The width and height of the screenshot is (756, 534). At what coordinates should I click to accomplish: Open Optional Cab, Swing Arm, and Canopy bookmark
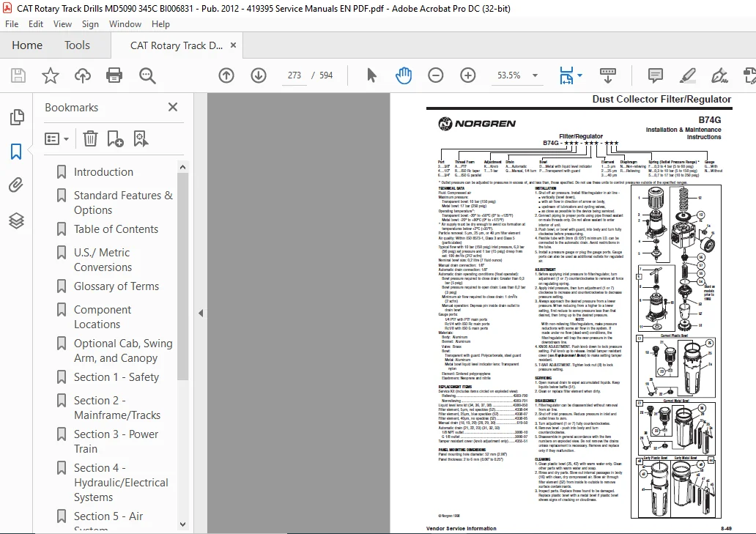point(123,350)
